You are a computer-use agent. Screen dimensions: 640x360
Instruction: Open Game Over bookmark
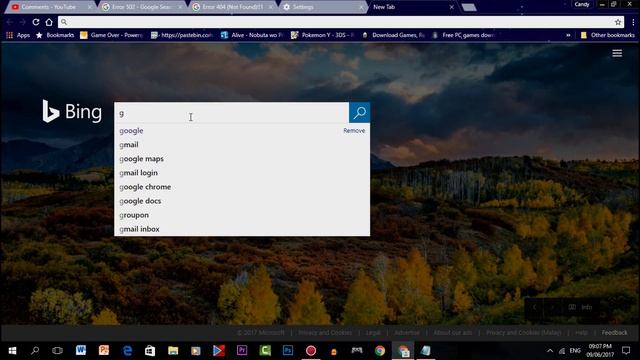(111, 35)
